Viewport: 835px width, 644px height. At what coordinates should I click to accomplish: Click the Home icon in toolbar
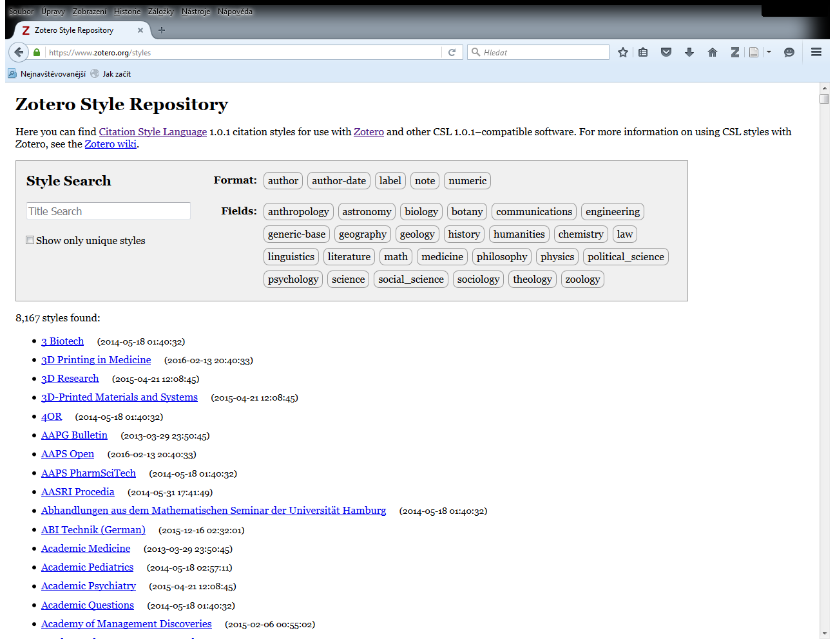pyautogui.click(x=712, y=52)
